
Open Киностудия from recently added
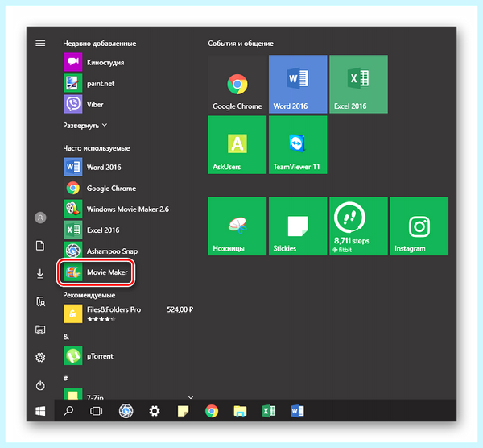94,62
